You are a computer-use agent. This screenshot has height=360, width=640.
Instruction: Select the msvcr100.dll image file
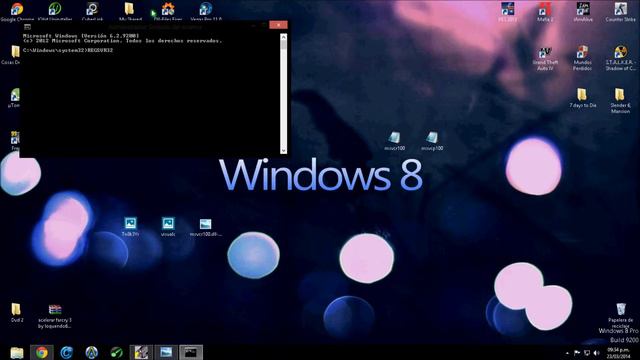(x=205, y=227)
